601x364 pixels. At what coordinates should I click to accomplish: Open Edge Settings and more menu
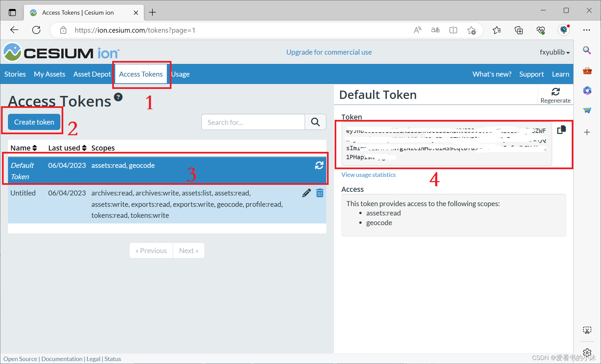587,30
